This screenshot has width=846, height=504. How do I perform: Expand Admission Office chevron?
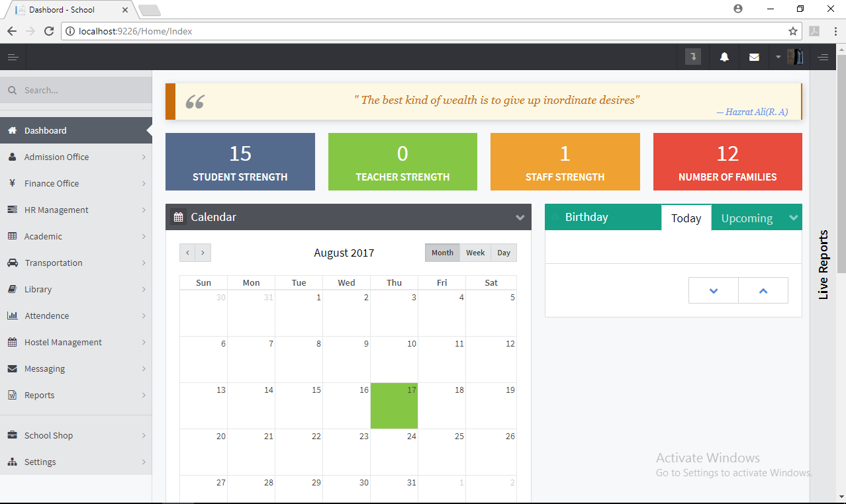(x=144, y=157)
